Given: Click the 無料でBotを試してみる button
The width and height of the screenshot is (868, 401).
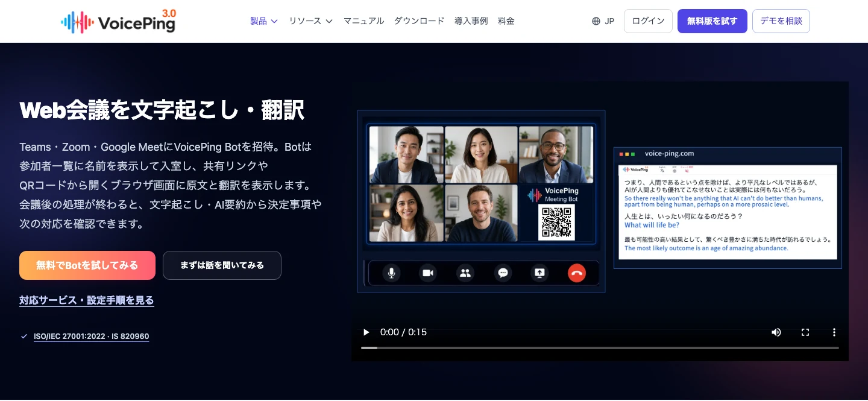Looking at the screenshot, I should pyautogui.click(x=87, y=265).
